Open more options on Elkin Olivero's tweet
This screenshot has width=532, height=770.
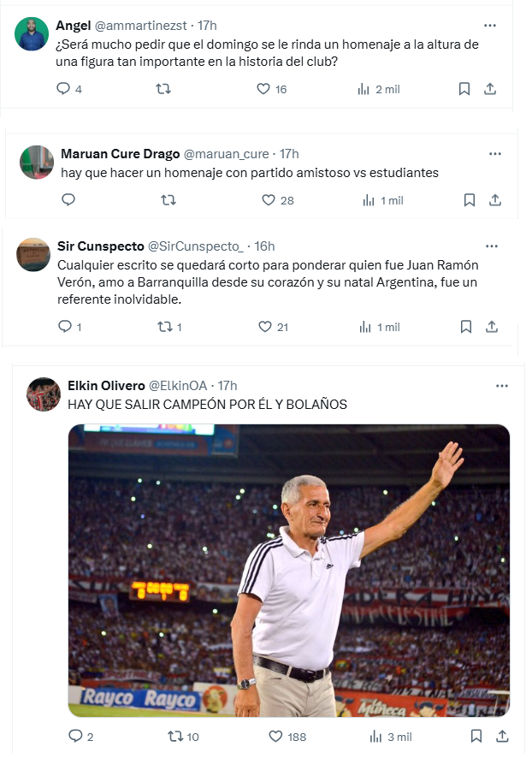501,386
